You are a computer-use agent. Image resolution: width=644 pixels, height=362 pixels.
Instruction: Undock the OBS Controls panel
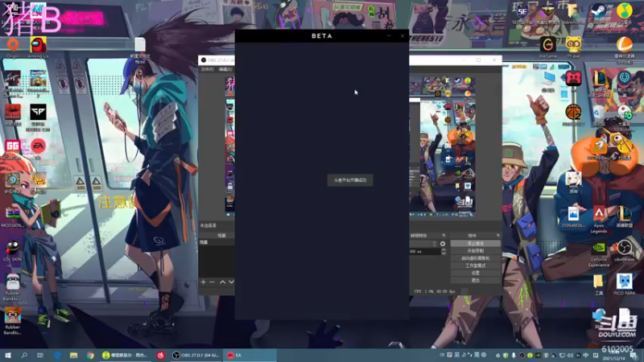tap(497, 236)
